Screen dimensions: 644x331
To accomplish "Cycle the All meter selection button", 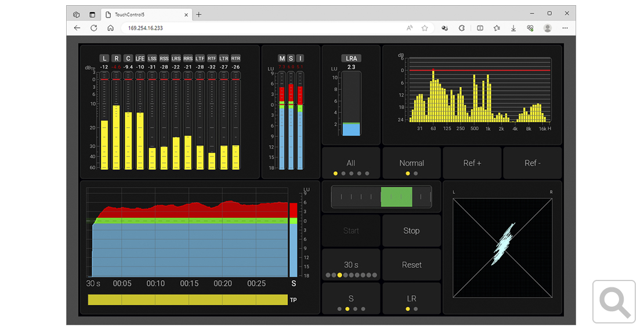I will pos(351,163).
